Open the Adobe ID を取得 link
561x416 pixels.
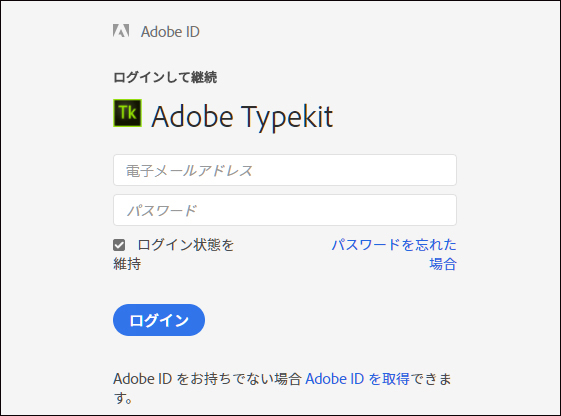[357, 379]
